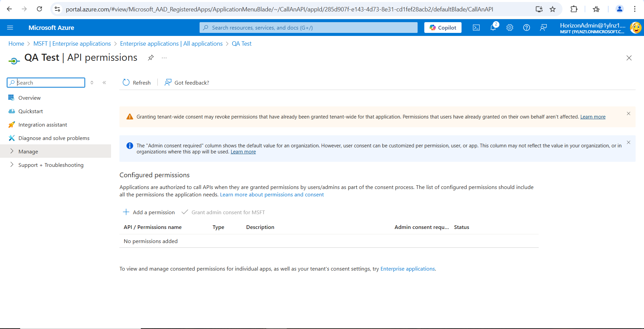Click the Refresh toolbar button
The height and width of the screenshot is (329, 644).
(137, 83)
